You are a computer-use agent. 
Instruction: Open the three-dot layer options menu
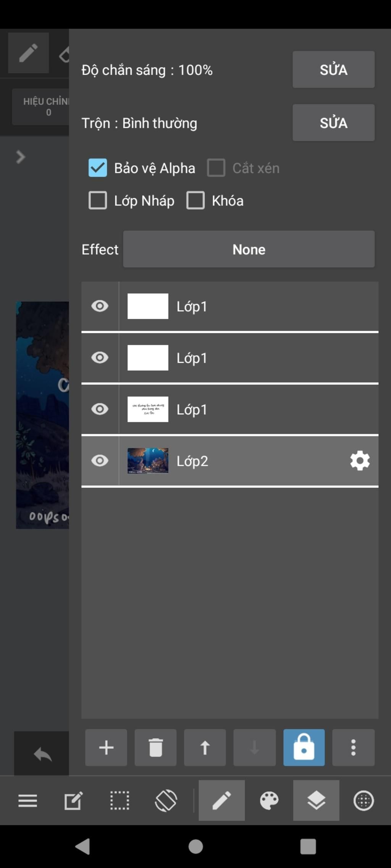pyautogui.click(x=353, y=747)
